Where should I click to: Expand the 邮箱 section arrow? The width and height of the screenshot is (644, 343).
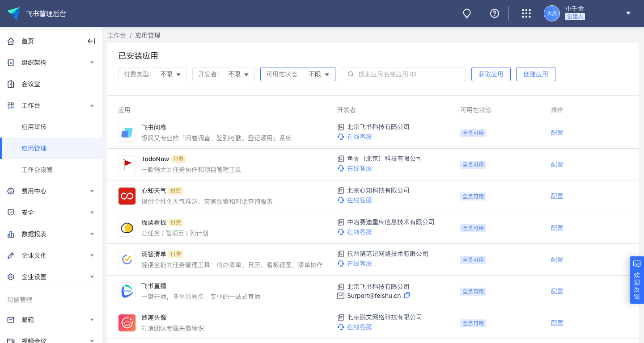(92, 320)
